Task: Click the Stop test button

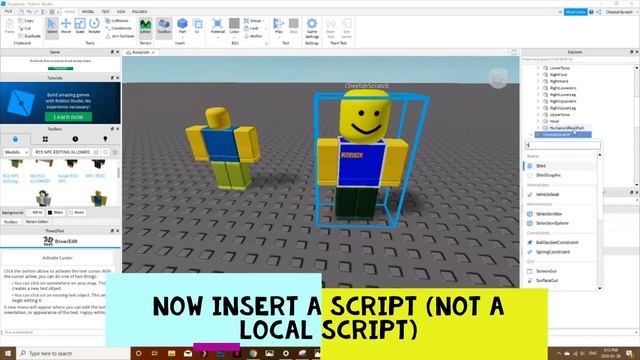Action: [293, 27]
